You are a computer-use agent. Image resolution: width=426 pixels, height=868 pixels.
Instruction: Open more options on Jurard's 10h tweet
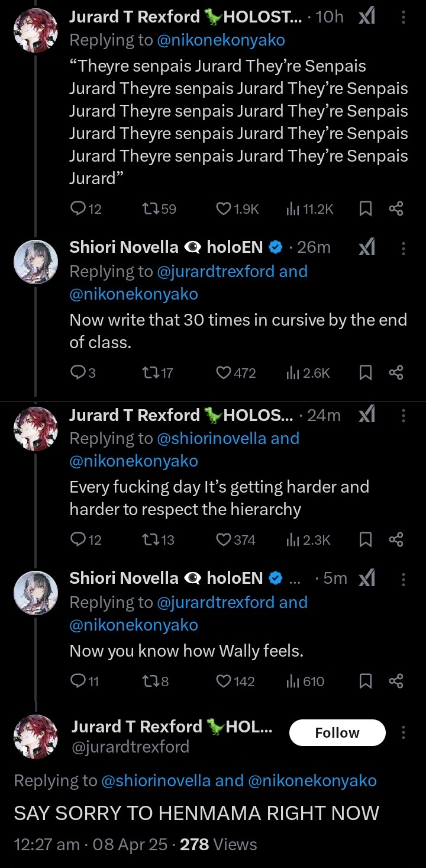tap(404, 18)
